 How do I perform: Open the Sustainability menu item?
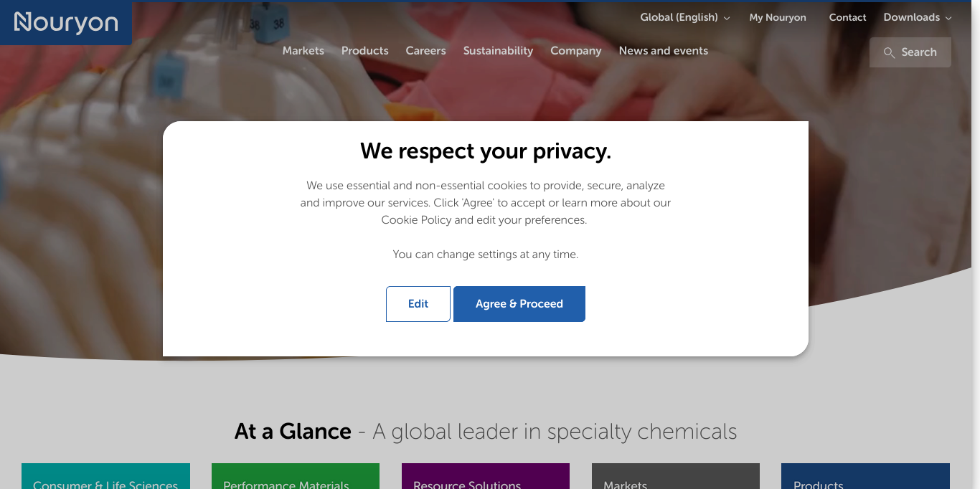click(499, 51)
